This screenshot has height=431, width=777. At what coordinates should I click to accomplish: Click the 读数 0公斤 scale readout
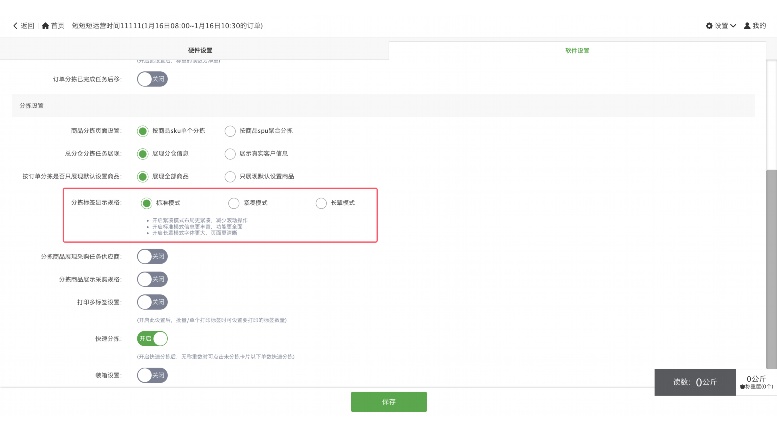coord(695,382)
